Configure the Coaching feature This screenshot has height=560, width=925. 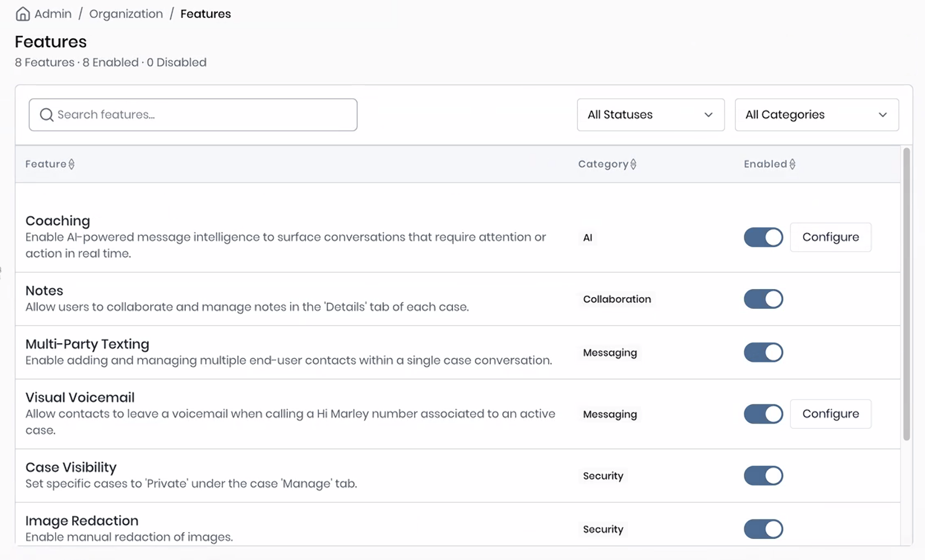click(x=830, y=237)
